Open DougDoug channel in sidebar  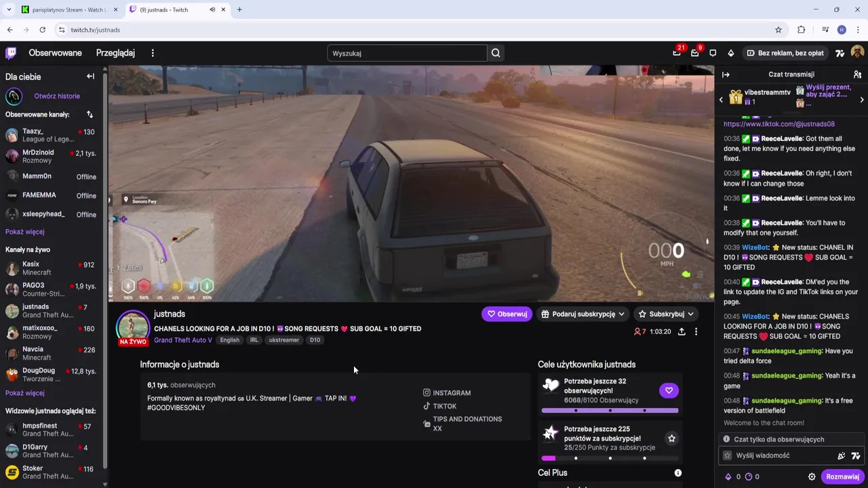[x=52, y=375]
